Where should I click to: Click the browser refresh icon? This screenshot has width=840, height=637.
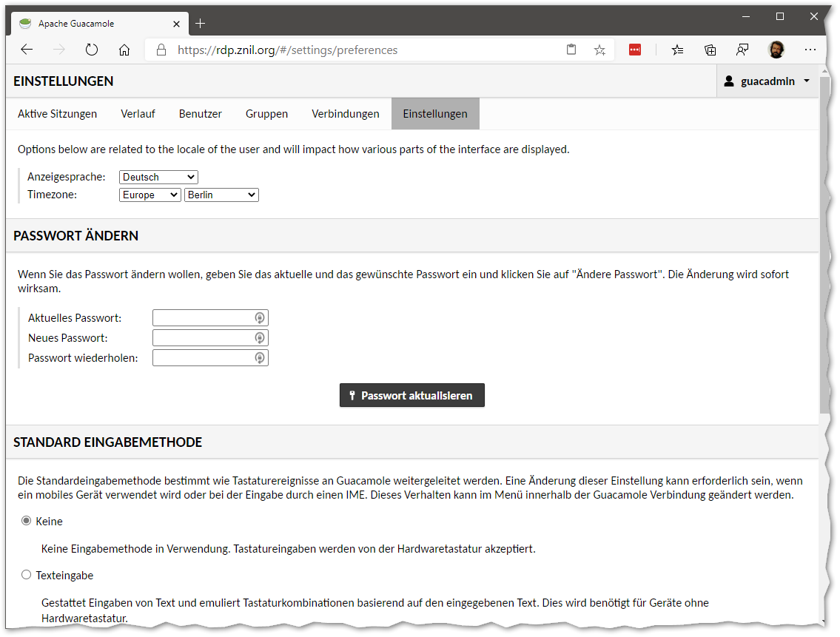tap(92, 50)
